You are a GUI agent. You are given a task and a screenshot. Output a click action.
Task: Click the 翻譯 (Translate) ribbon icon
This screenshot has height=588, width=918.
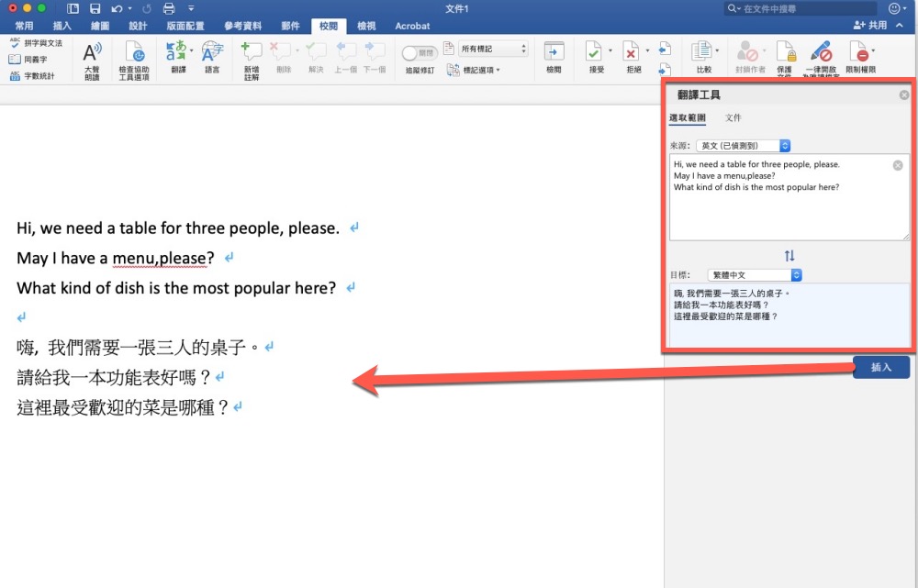coord(178,55)
